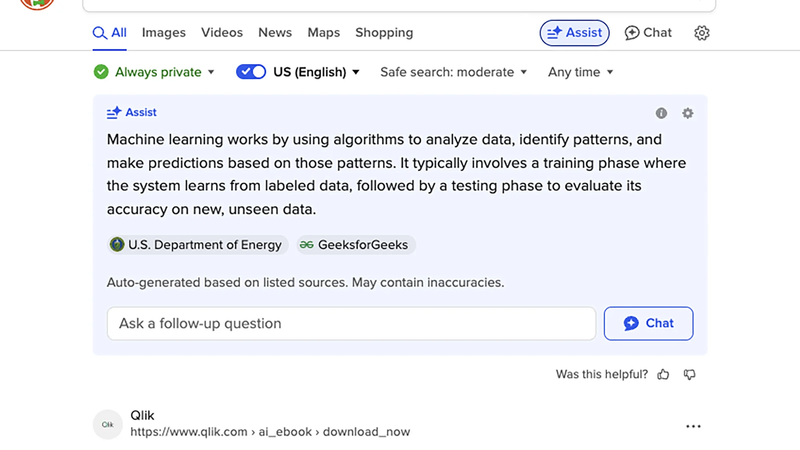This screenshot has width=800, height=450.
Task: Open the Any time filter dropdown
Action: pos(580,72)
